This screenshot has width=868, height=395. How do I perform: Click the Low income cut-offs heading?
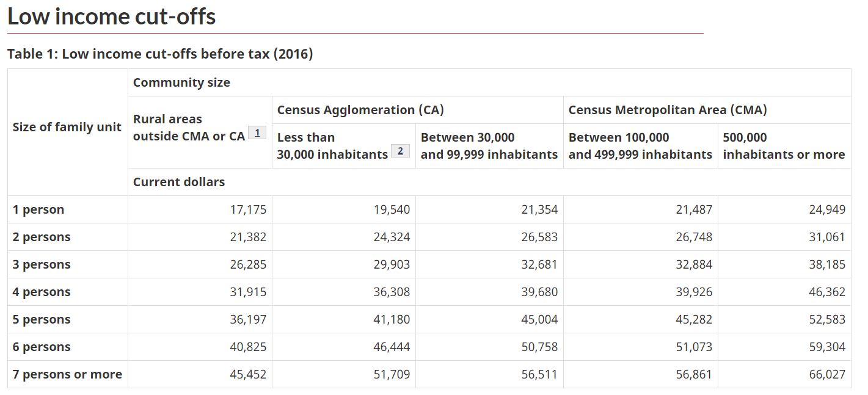(x=111, y=16)
